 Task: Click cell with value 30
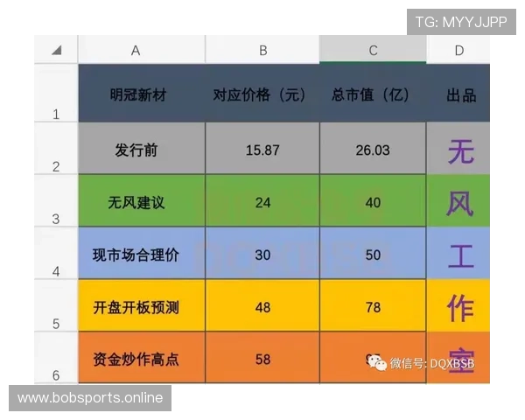coord(262,253)
